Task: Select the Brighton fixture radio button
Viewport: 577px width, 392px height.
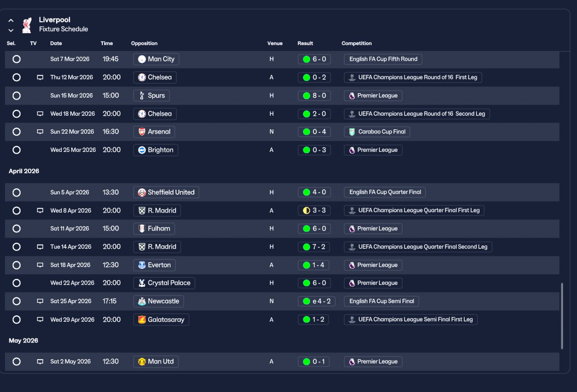Action: click(x=17, y=150)
